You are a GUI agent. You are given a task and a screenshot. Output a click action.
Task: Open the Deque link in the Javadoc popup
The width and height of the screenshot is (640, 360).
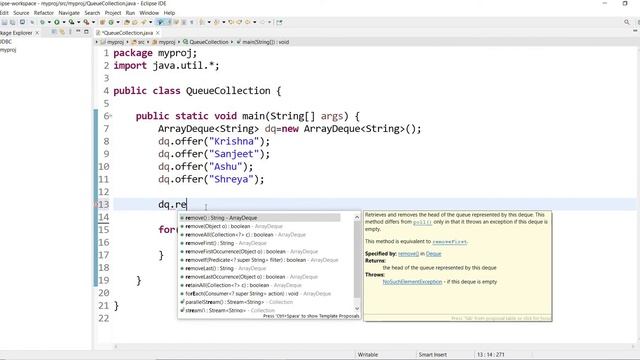point(433,254)
